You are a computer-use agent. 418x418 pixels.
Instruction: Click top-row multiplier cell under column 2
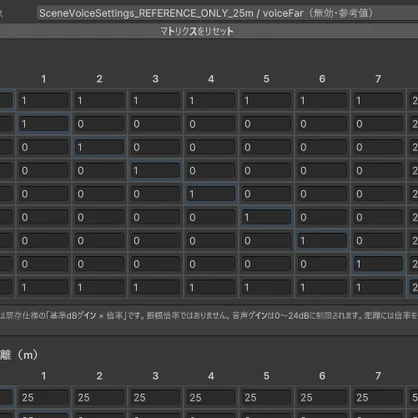[x=100, y=100]
